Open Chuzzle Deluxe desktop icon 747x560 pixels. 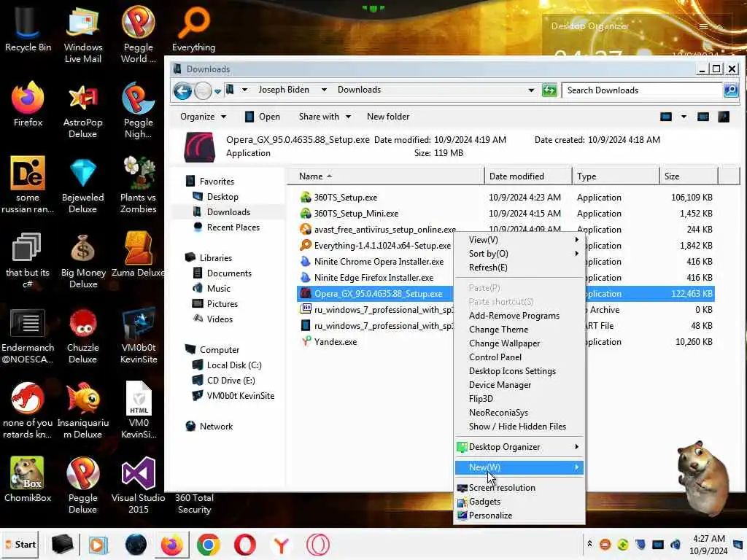click(x=83, y=336)
